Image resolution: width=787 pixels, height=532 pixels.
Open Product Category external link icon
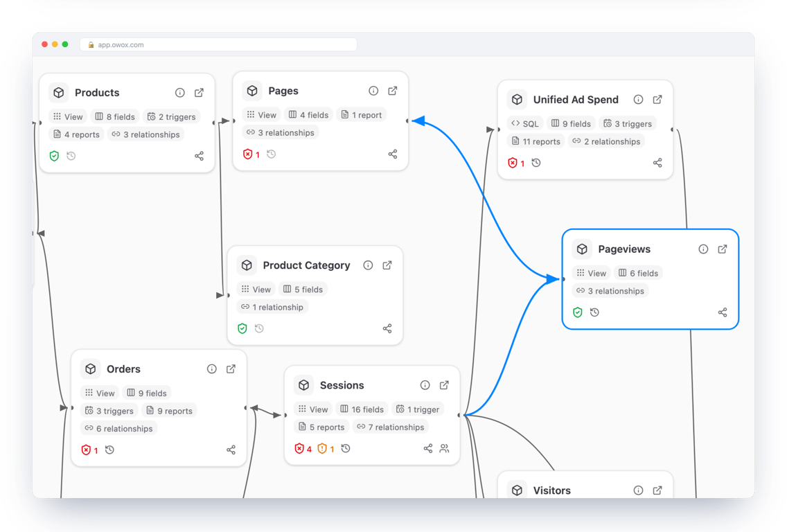pyautogui.click(x=387, y=265)
